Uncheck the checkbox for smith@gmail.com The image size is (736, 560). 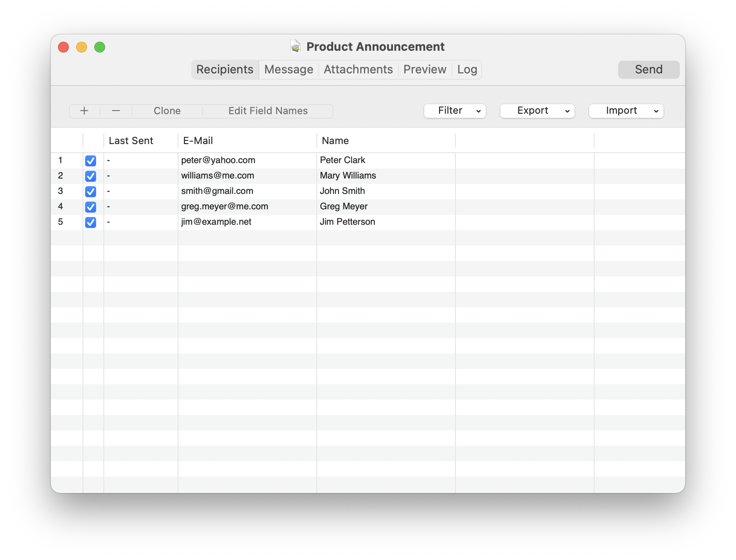(91, 192)
